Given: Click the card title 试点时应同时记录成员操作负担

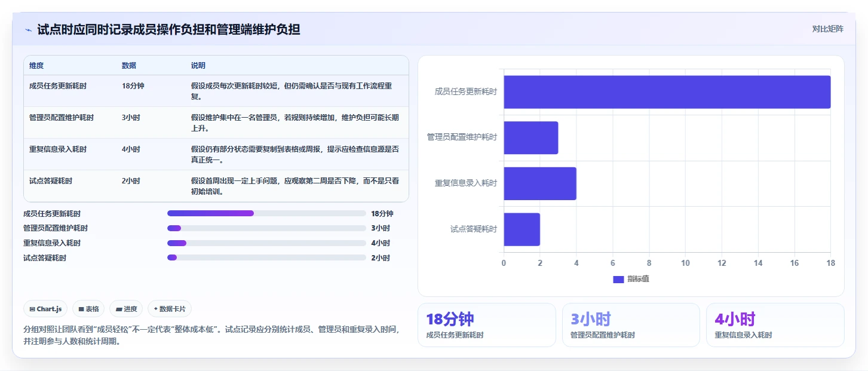Looking at the screenshot, I should [x=168, y=30].
